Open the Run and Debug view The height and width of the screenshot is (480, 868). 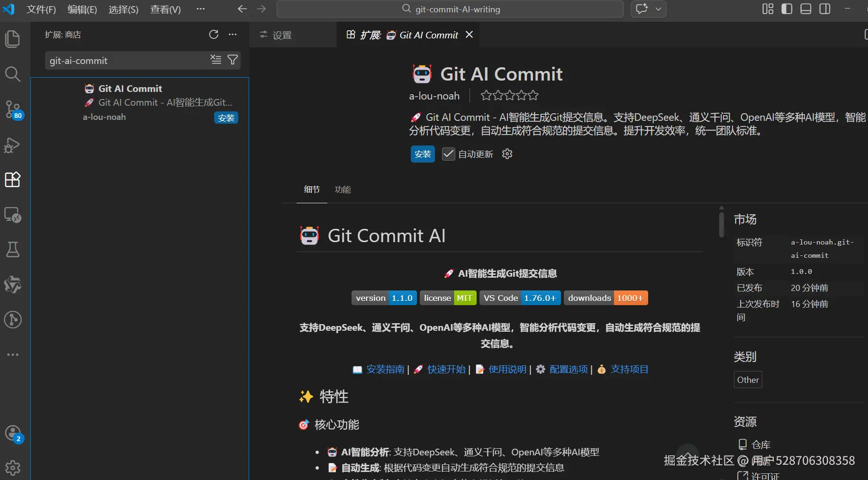pyautogui.click(x=12, y=145)
